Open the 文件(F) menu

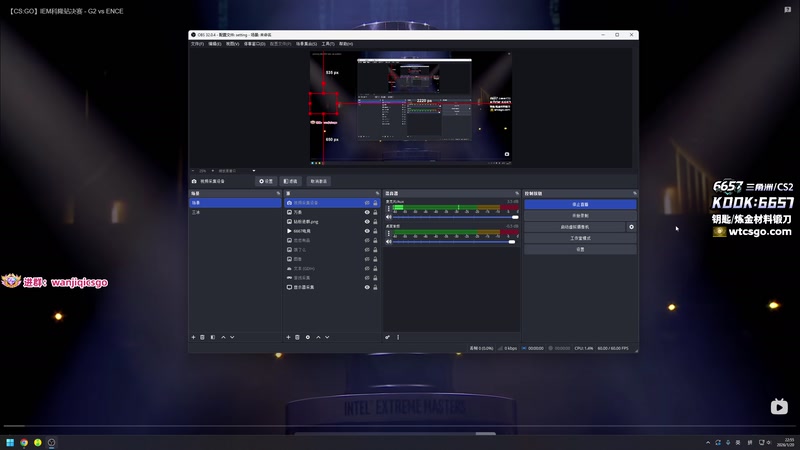click(197, 44)
